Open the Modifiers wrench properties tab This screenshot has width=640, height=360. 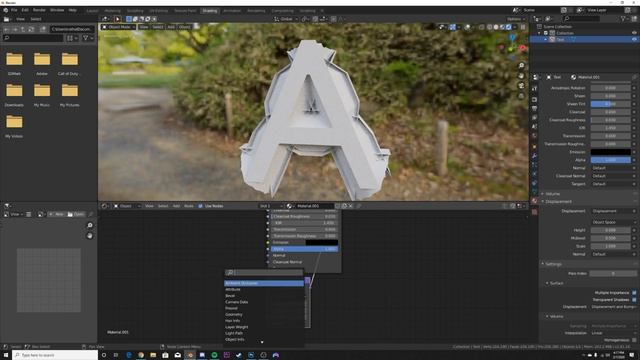(534, 156)
